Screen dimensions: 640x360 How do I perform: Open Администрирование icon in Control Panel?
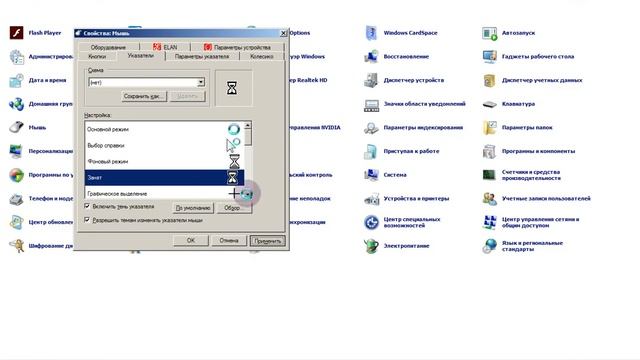[x=17, y=57]
